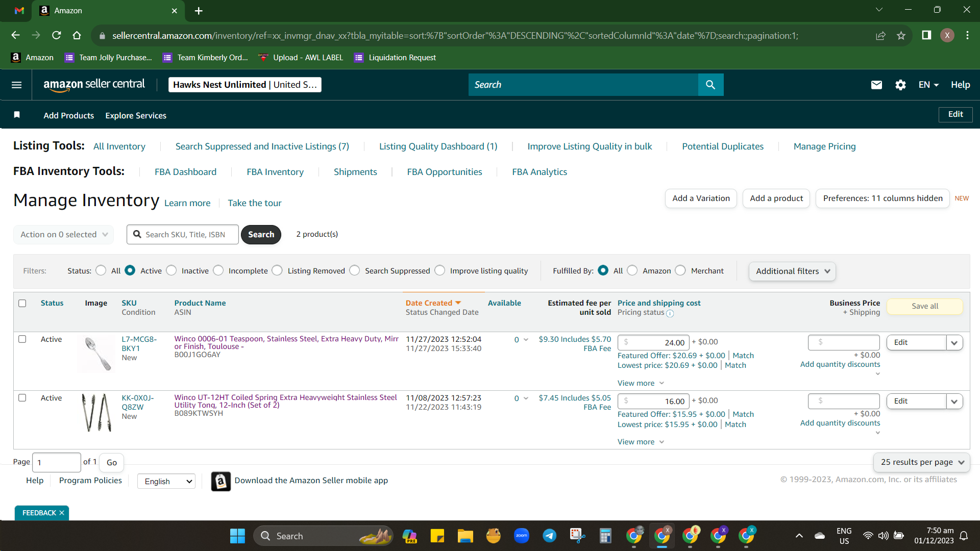Open the Windows Start menu

(x=237, y=536)
